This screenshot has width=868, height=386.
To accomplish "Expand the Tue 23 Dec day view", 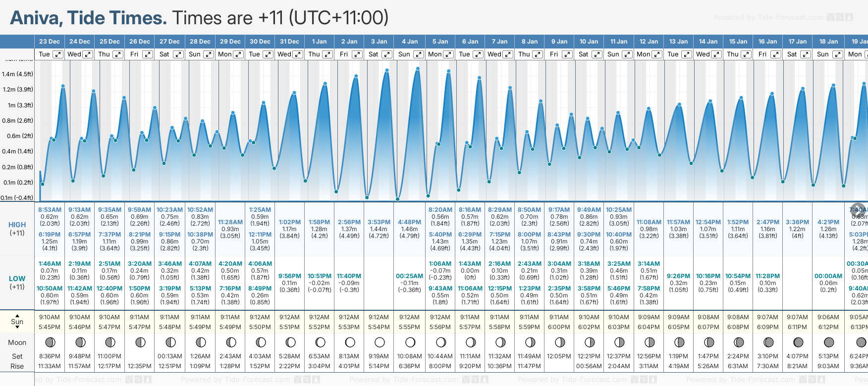I will pyautogui.click(x=58, y=54).
